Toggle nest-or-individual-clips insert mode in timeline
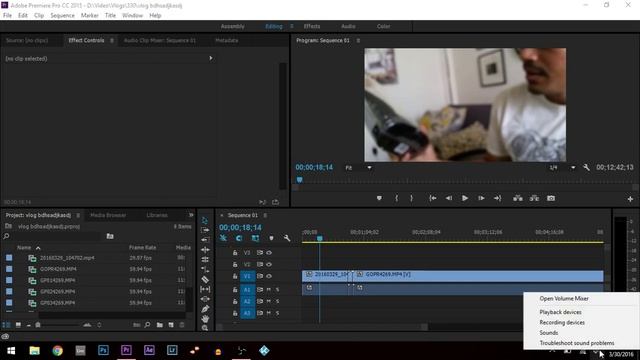The width and height of the screenshot is (640, 360). coord(223,238)
